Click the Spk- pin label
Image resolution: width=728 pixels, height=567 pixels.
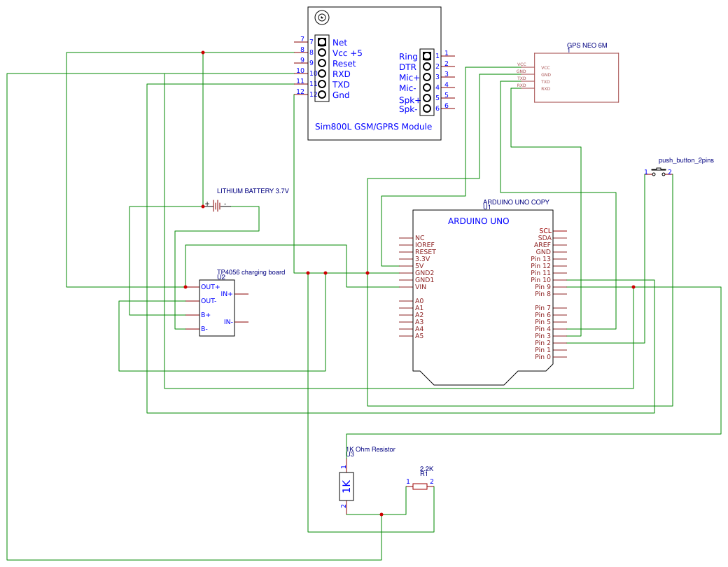[408, 109]
